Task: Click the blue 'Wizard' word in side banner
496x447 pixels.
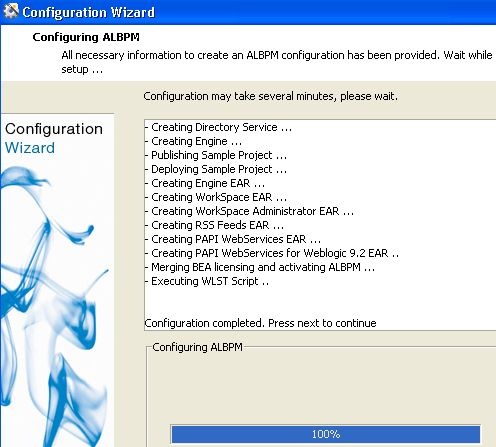Action: 30,148
